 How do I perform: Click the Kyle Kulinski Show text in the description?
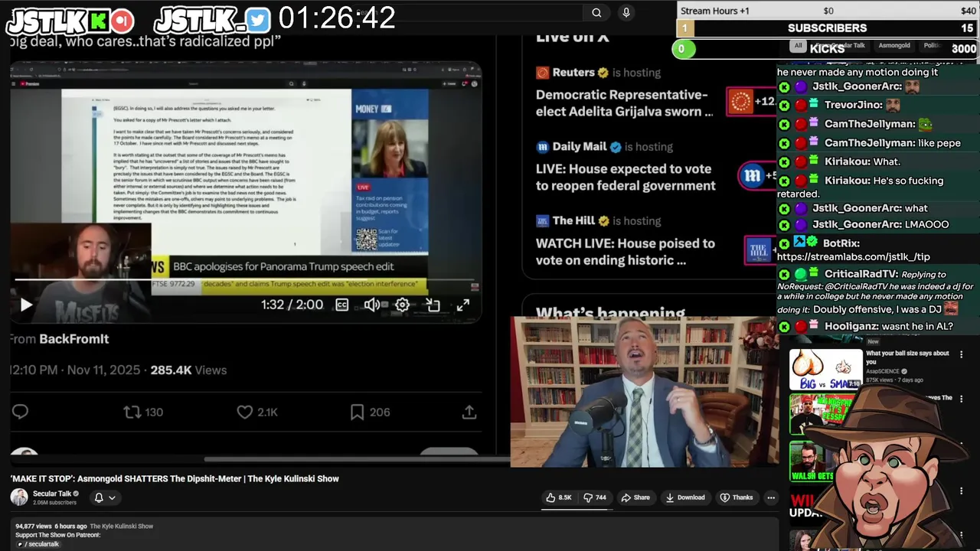tap(121, 527)
